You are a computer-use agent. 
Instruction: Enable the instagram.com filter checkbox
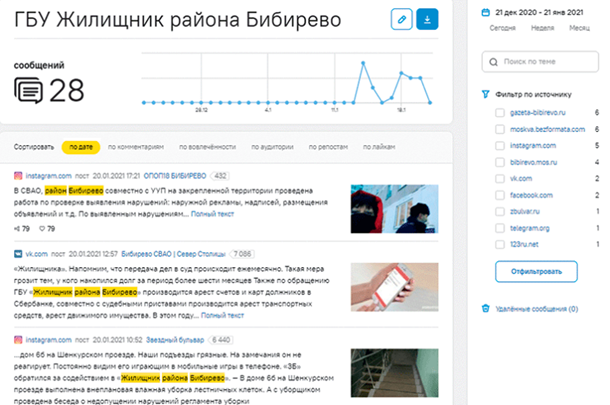tap(499, 146)
